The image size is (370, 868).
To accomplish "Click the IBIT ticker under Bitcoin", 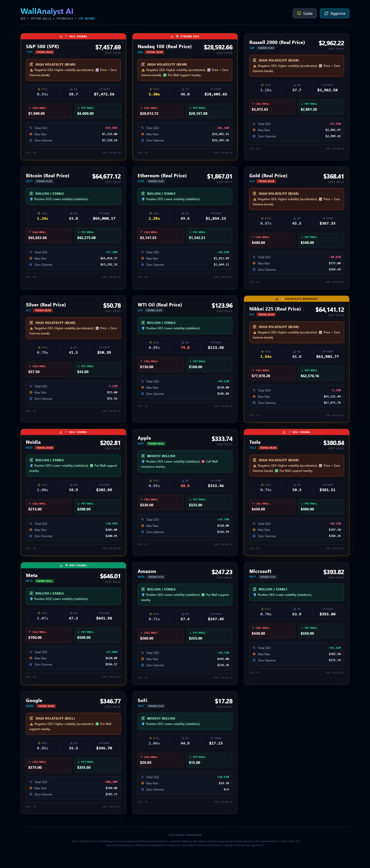I will point(29,181).
